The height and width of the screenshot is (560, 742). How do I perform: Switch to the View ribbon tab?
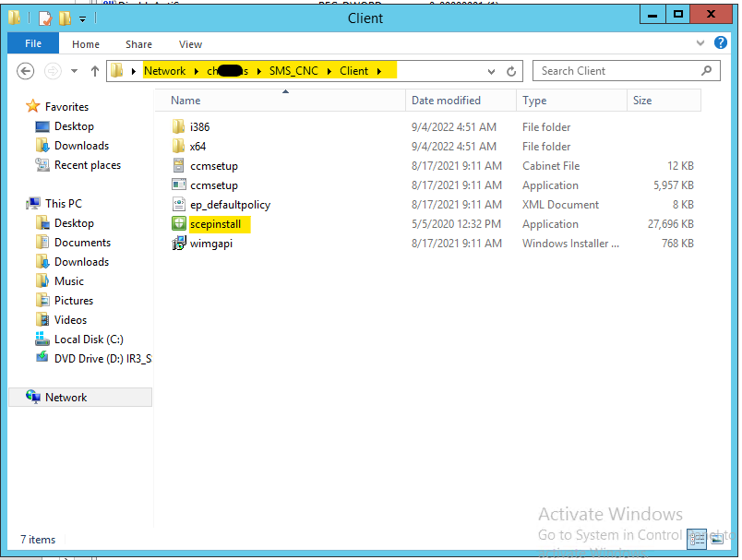(190, 43)
